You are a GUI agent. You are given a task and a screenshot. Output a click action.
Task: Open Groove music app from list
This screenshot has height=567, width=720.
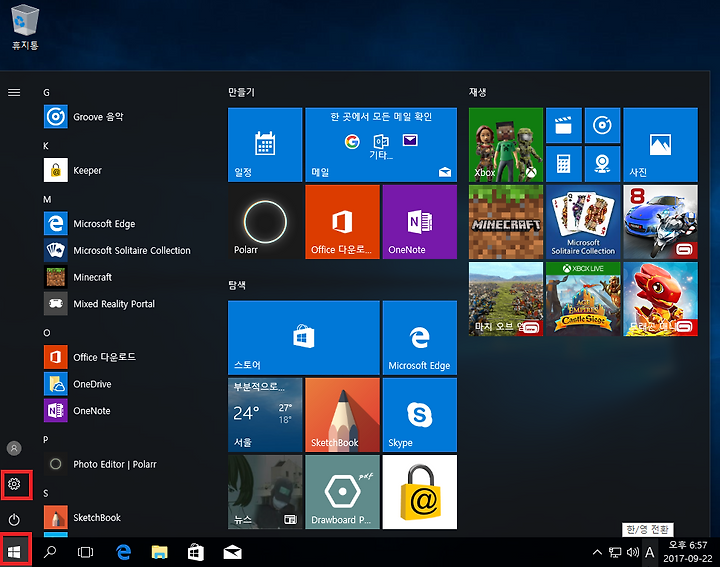[x=124, y=117]
